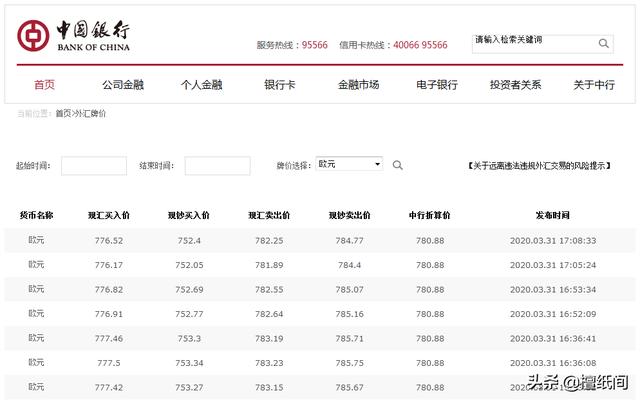Click the keyword search input box
640x402 pixels.
pos(534,44)
